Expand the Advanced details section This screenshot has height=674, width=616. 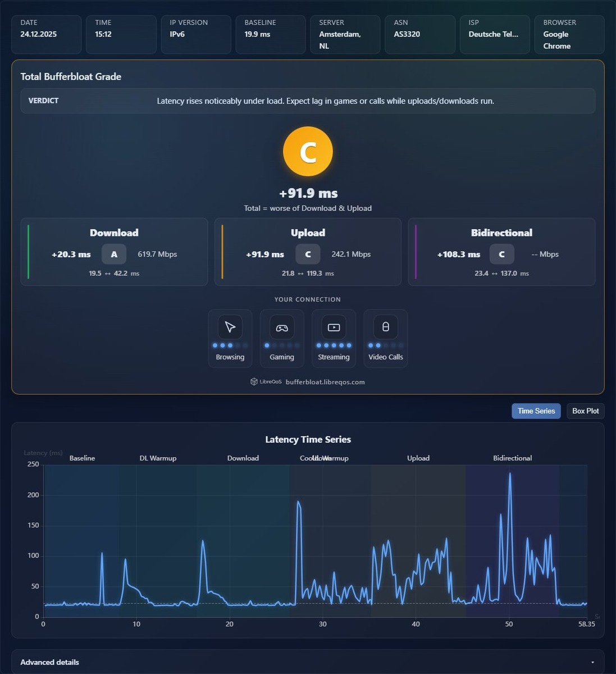[x=308, y=662]
